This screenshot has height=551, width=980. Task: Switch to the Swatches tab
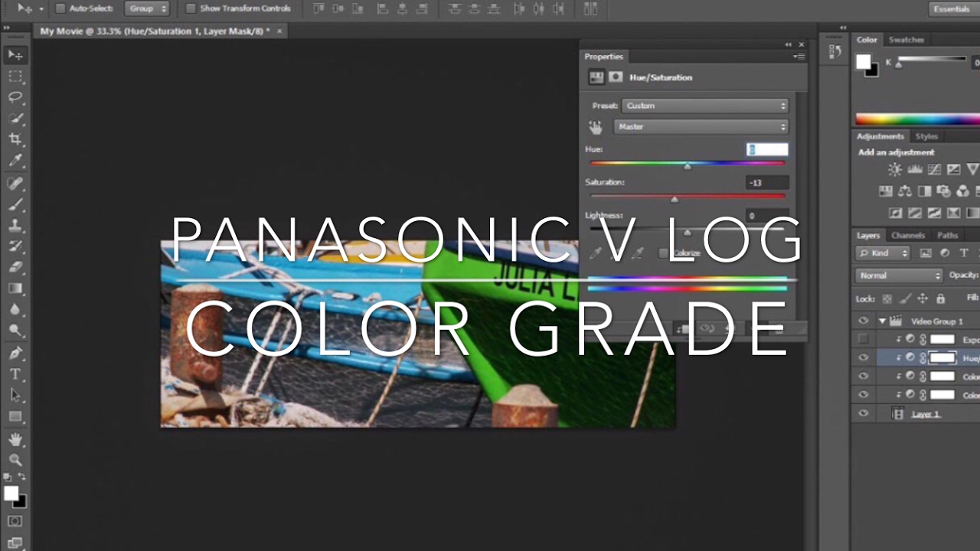coord(906,40)
